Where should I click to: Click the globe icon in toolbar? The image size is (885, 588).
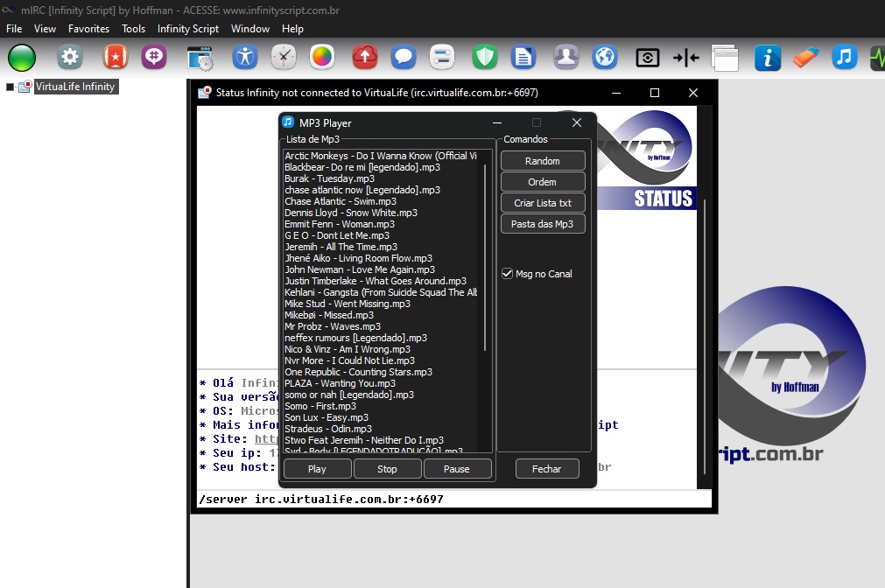coord(605,58)
